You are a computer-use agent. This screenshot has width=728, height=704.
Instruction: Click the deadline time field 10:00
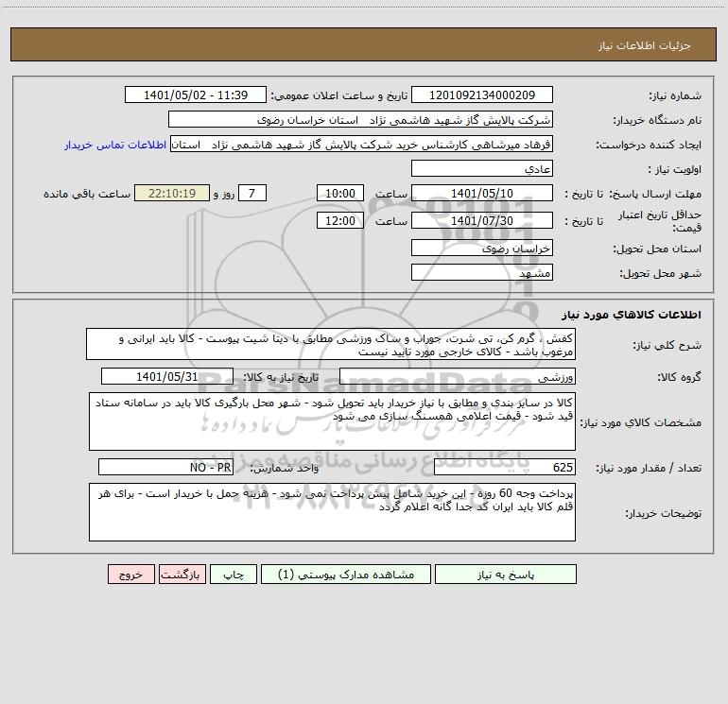pyautogui.click(x=339, y=193)
